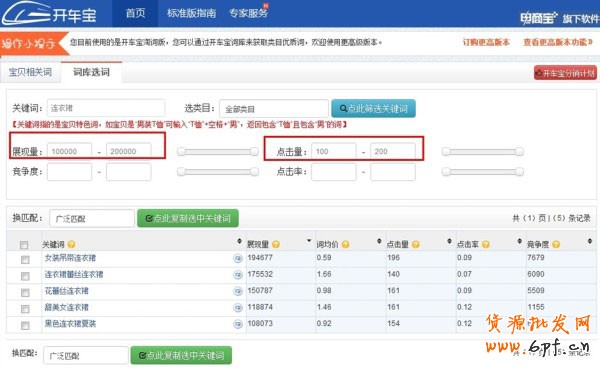Image resolution: width=600 pixels, height=368 pixels.
Task: Click the 竞争度 range slider
Action: (x=218, y=172)
